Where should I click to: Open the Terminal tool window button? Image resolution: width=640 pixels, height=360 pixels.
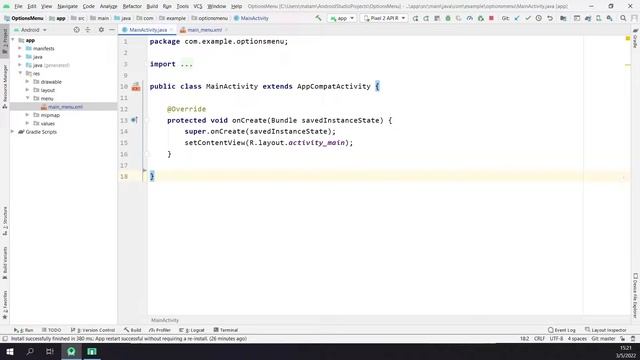click(226, 330)
